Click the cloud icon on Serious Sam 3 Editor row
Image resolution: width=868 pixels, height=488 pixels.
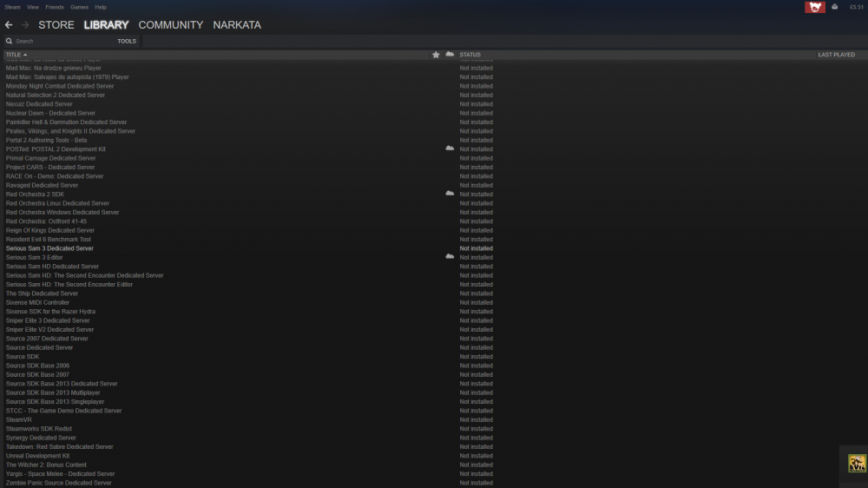pyautogui.click(x=450, y=256)
